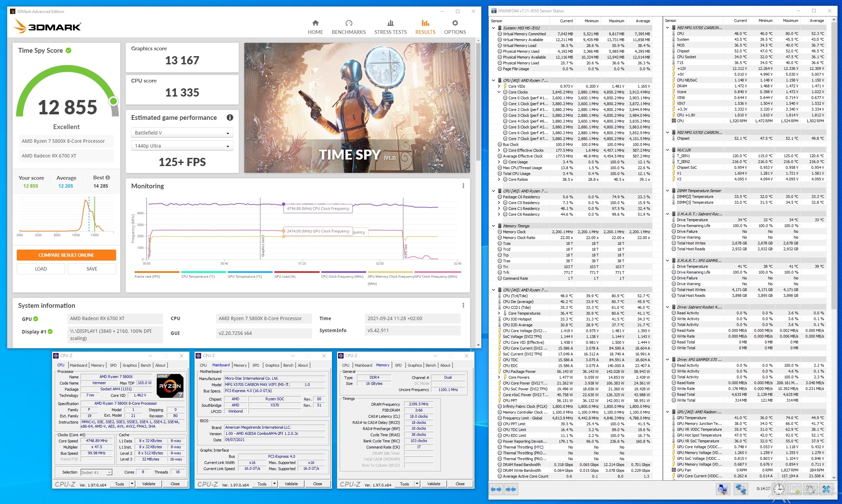The width and height of the screenshot is (842, 504).
Task: Click CPU Clock Frequency marker on chart
Action: [284, 204]
